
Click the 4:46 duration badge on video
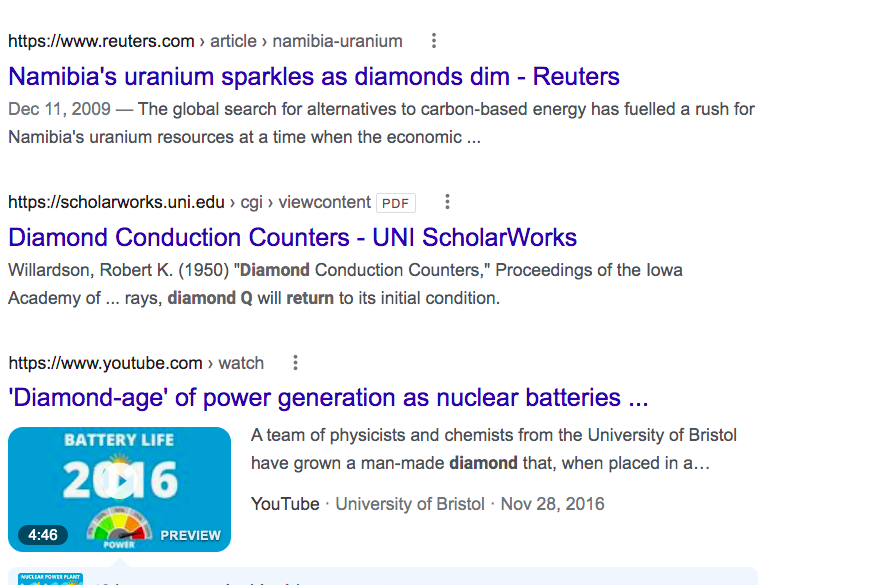point(43,535)
